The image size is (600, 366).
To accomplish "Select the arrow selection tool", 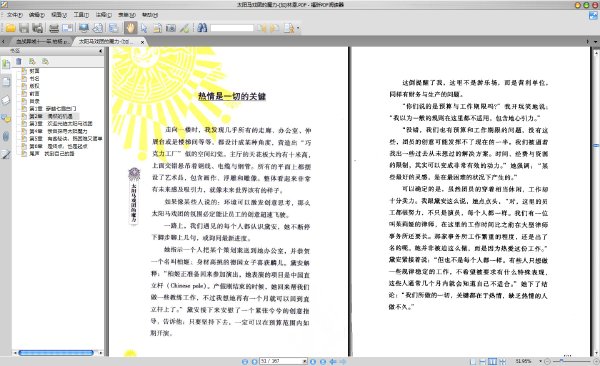I will tap(144, 28).
